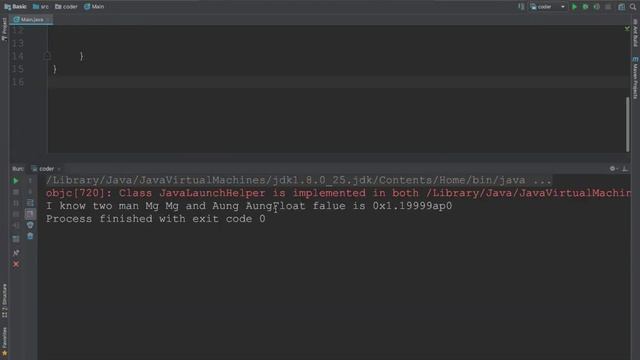Click the objc[720] red warning line
This screenshot has width=640, height=360.
click(x=338, y=193)
